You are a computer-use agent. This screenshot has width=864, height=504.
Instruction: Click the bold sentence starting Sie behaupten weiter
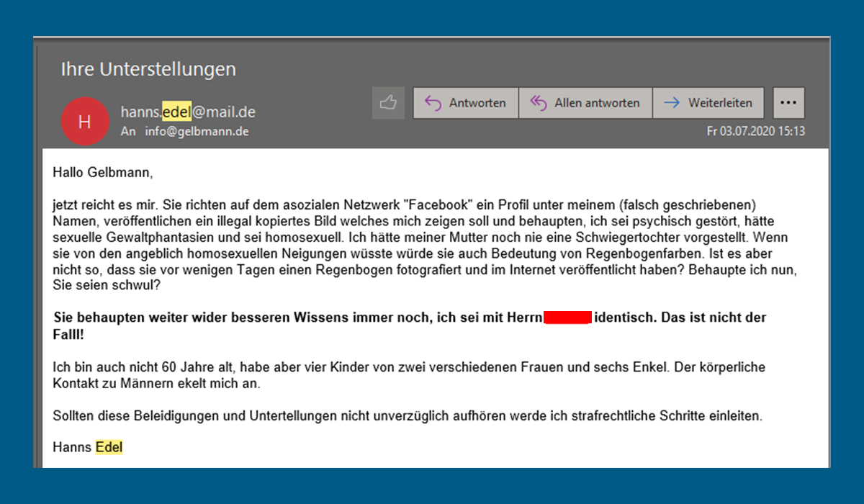coord(288,318)
